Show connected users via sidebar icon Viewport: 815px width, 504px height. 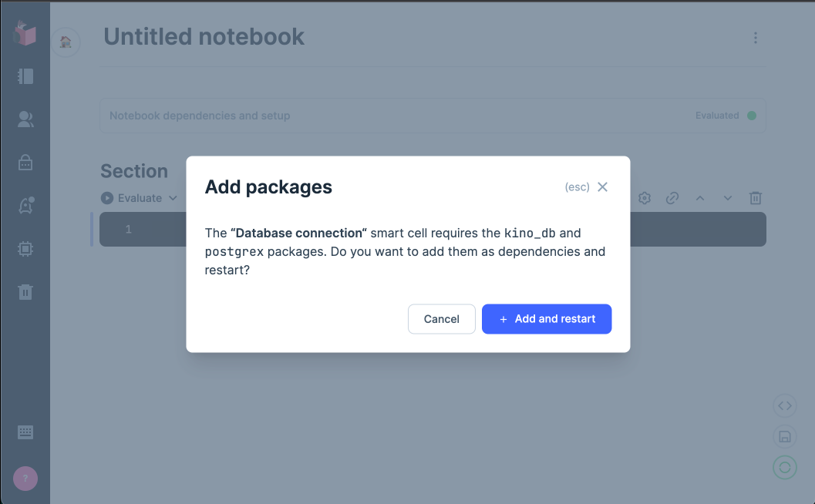pos(25,119)
